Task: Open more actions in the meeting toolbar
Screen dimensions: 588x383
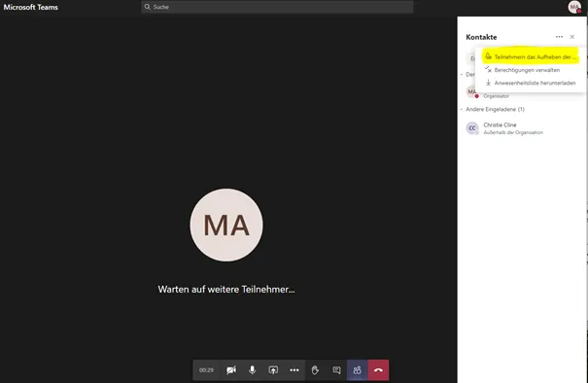Action: click(294, 370)
